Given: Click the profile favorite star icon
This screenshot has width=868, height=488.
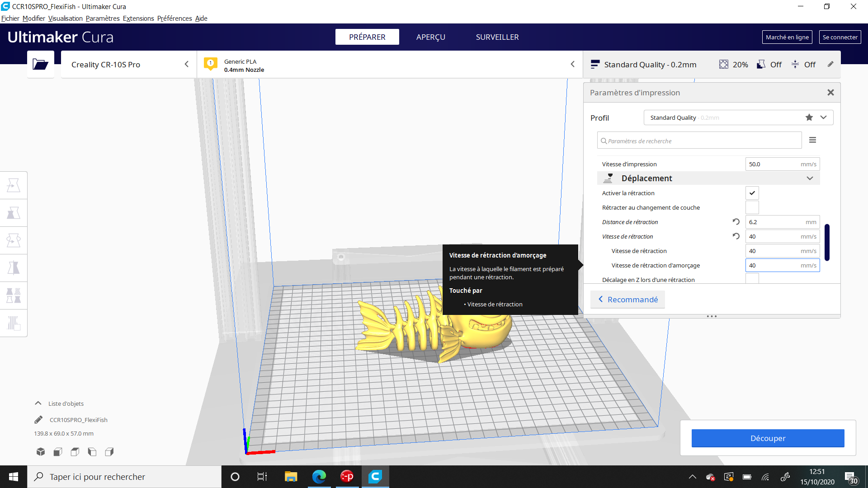Looking at the screenshot, I should pyautogui.click(x=809, y=117).
